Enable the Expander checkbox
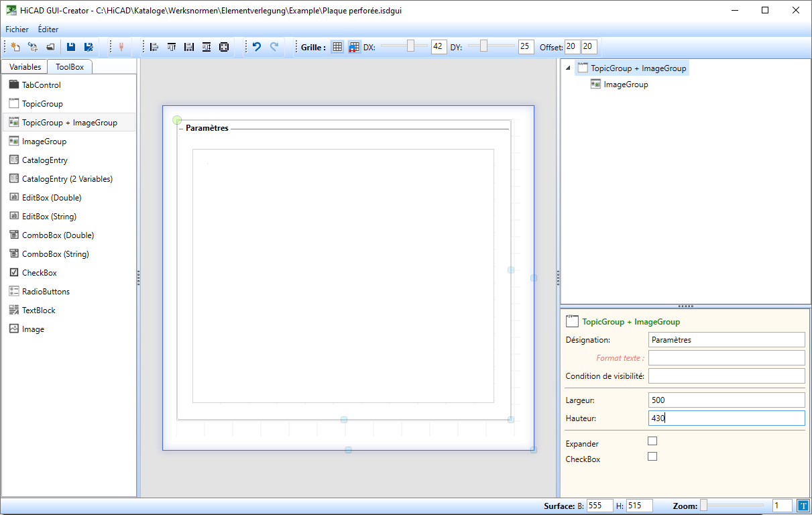Screen dimensions: 812x515 click(652, 441)
